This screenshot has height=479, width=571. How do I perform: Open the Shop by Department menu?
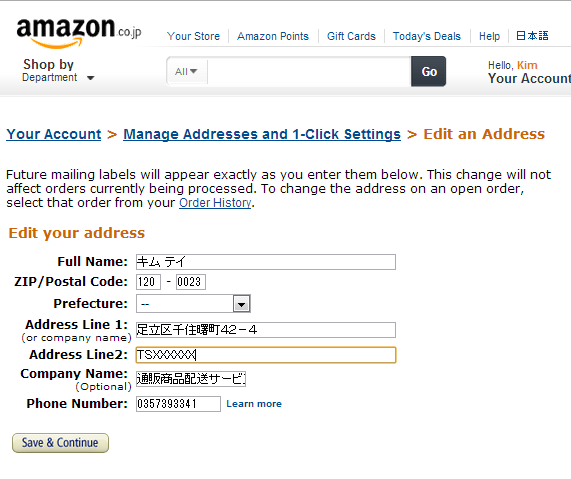coord(58,71)
